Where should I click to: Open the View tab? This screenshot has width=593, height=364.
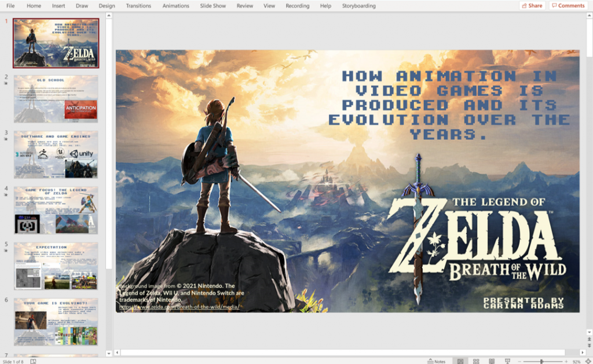[x=269, y=6]
